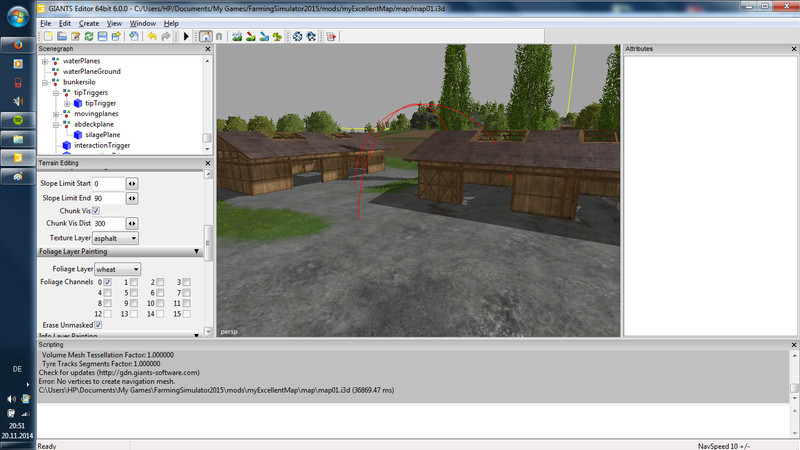The image size is (800, 450).
Task: Click the Save floppy disk icon
Action: 102,36
